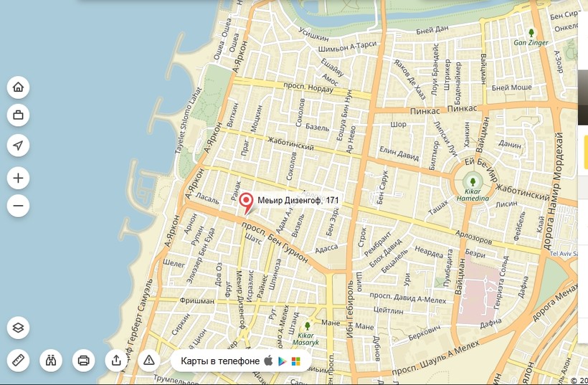Screen dimensions: 588x385
Task: Zoom in with the plus button
Action: (18, 178)
